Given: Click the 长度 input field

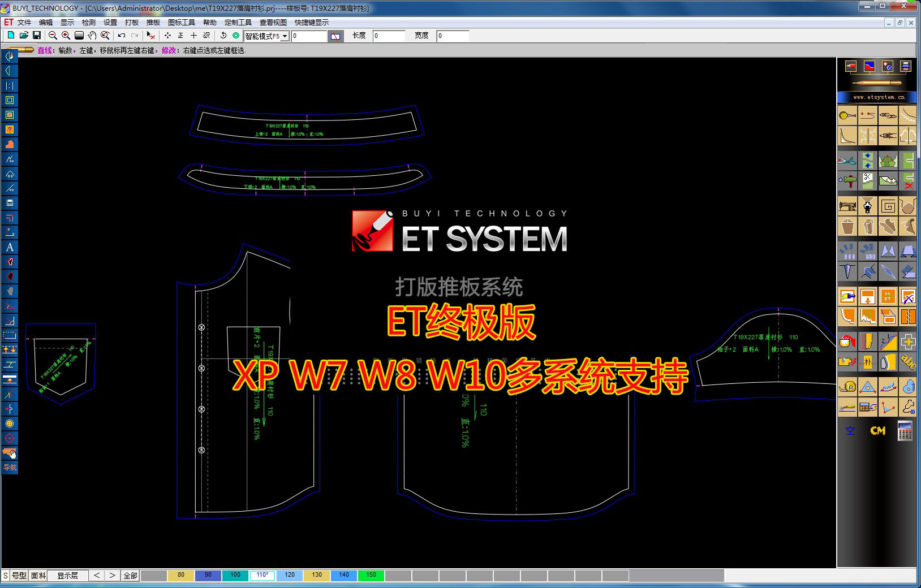Looking at the screenshot, I should (x=389, y=36).
